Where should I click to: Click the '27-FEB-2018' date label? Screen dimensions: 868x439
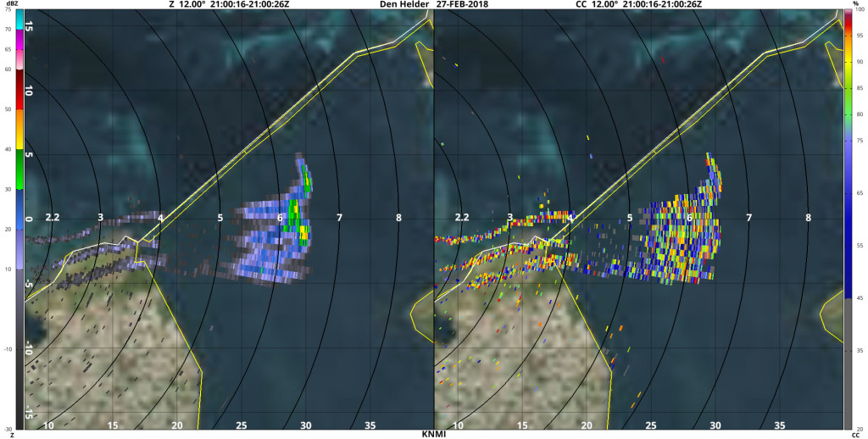461,4
